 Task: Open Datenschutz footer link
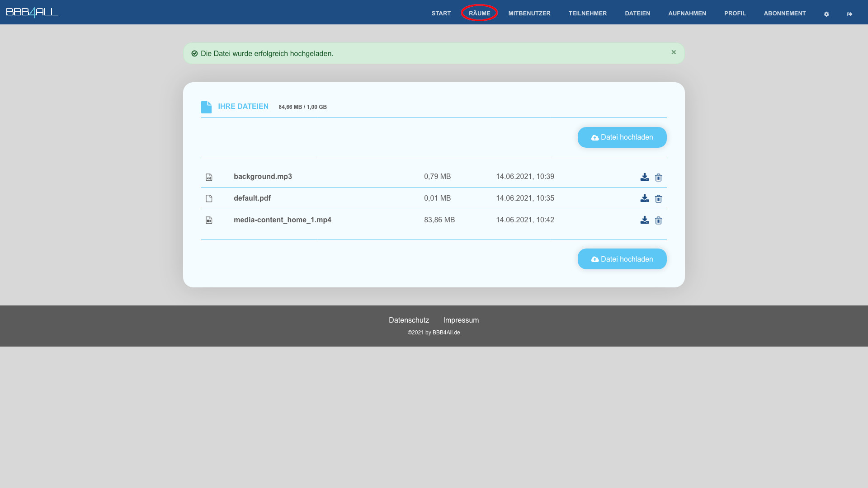[x=409, y=320]
